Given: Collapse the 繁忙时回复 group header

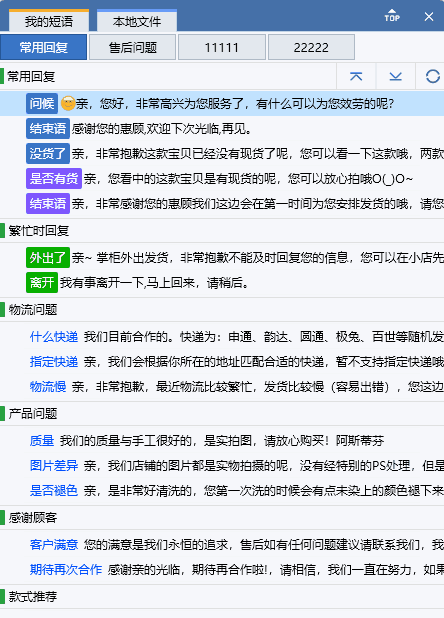Looking at the screenshot, I should pos(222,231).
